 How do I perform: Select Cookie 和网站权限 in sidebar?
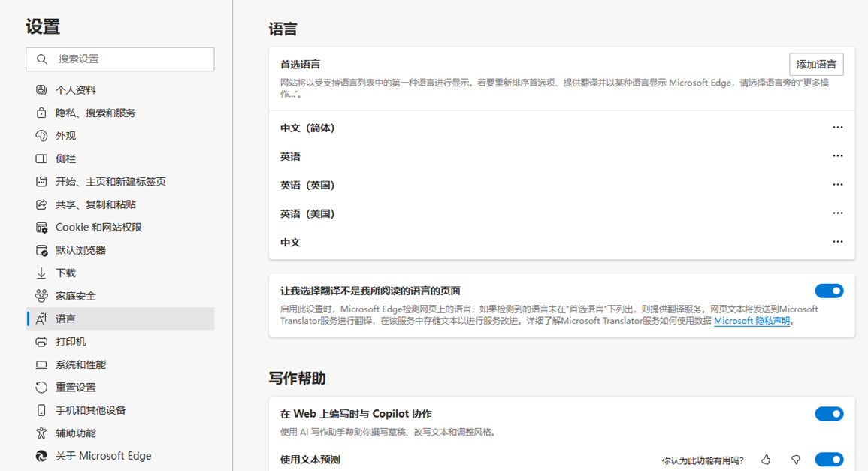(120, 228)
